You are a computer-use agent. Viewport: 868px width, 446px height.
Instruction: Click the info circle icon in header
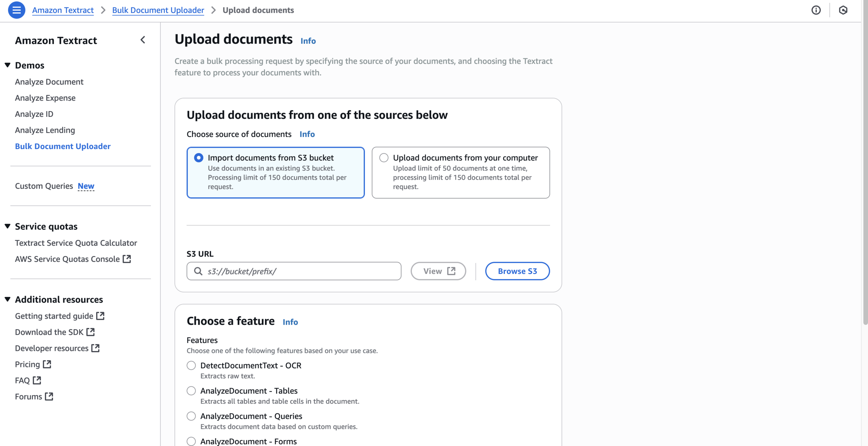click(816, 10)
